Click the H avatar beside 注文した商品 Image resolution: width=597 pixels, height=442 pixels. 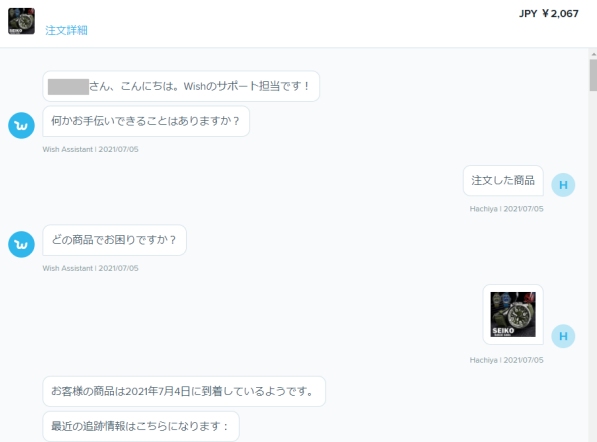pyautogui.click(x=563, y=185)
